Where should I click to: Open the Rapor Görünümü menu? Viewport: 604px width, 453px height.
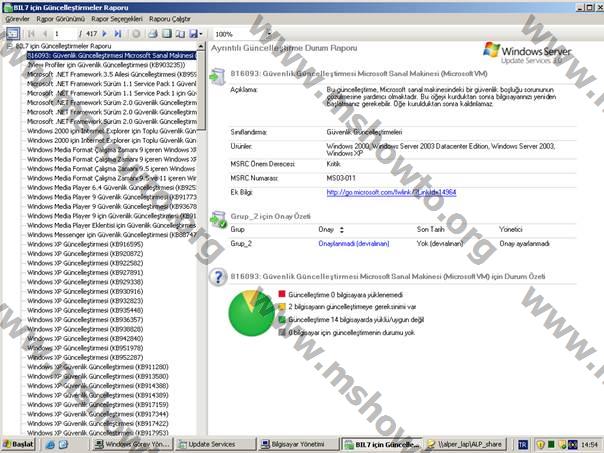(60, 19)
